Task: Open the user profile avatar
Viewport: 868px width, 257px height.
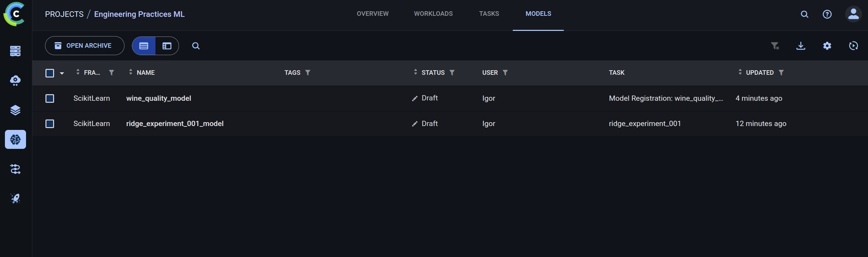Action: (x=853, y=14)
